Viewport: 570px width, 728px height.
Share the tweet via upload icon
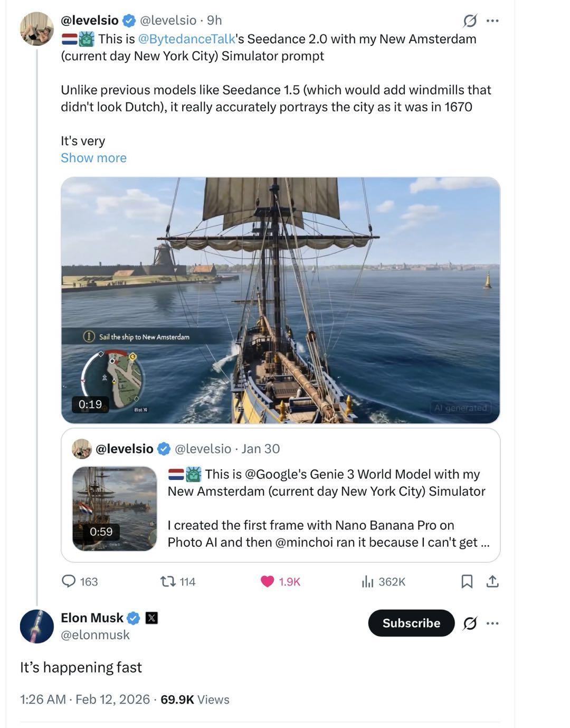[x=492, y=581]
